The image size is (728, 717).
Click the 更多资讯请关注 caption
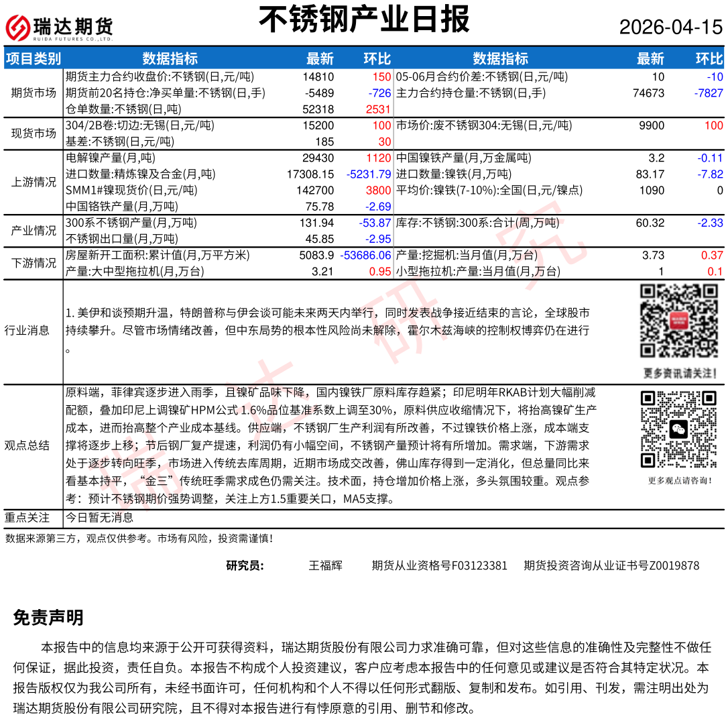679,373
